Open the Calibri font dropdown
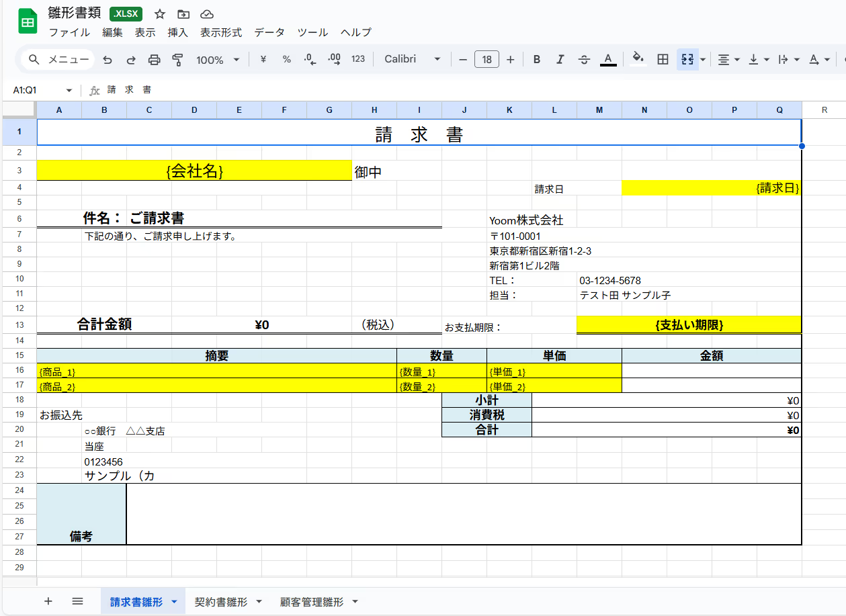The height and width of the screenshot is (616, 846). [412, 59]
